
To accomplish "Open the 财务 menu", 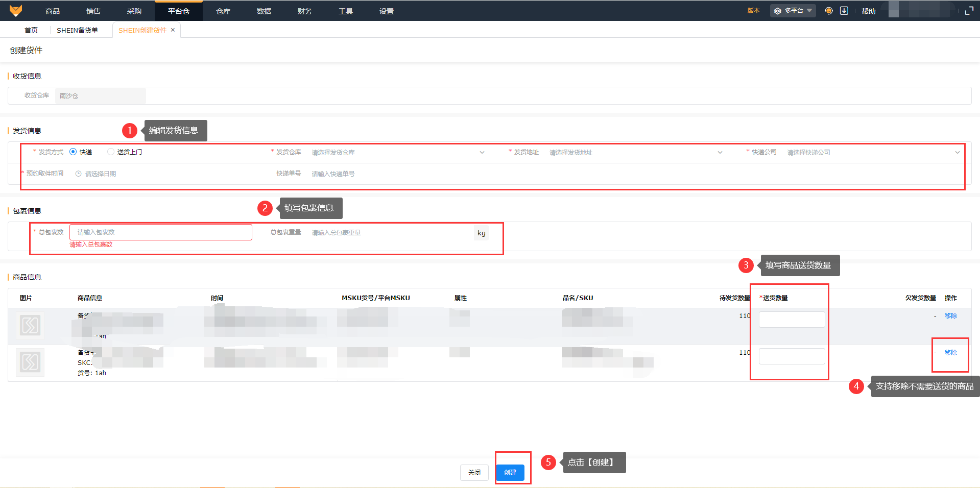I will (x=305, y=11).
